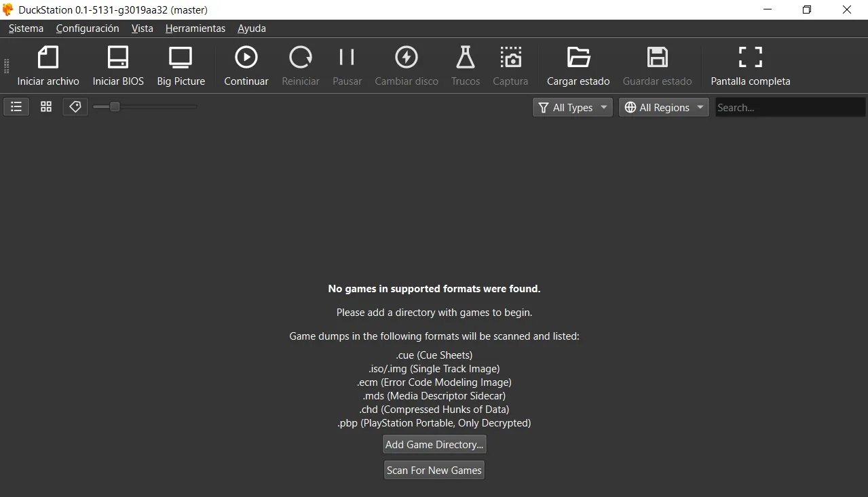Click the toolbar drag handle grip
This screenshot has height=497, width=868.
point(7,66)
